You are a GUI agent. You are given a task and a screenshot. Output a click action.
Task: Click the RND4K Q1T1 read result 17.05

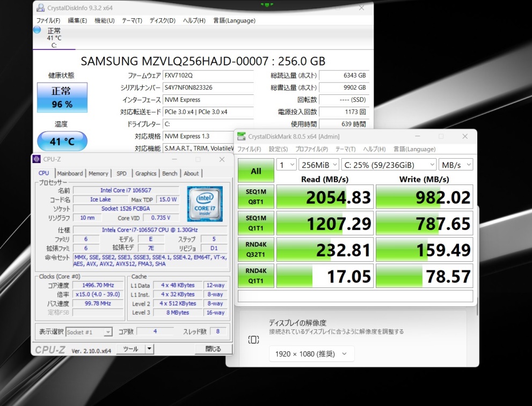click(x=325, y=276)
